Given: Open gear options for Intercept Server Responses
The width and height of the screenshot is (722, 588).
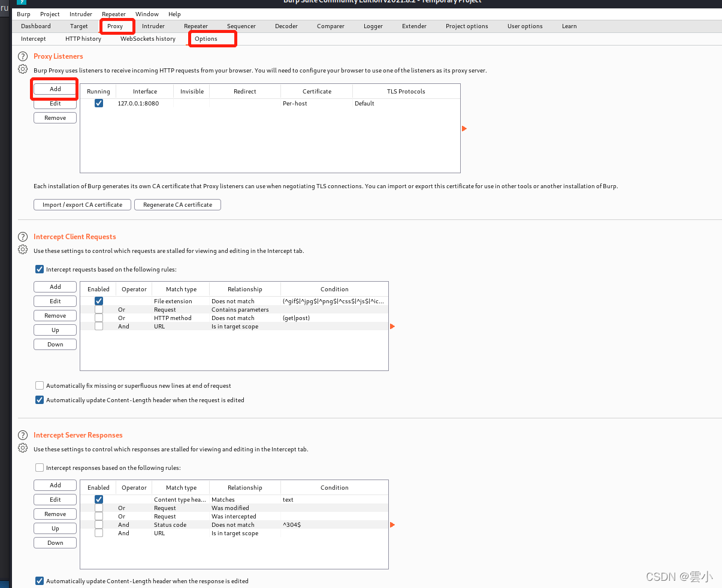Looking at the screenshot, I should (23, 448).
